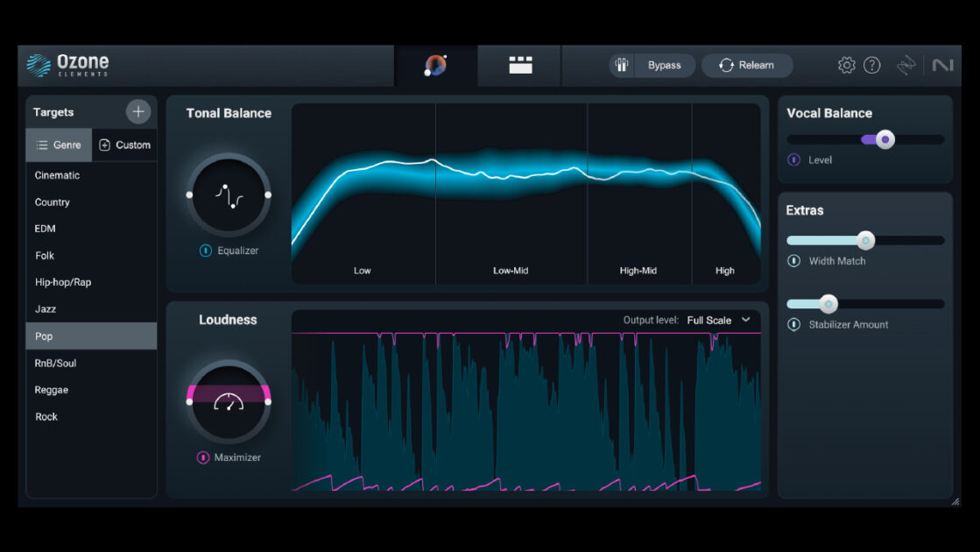Click the left handle of Maximizer dial
Viewport: 980px width, 552px height.
pyautogui.click(x=189, y=402)
